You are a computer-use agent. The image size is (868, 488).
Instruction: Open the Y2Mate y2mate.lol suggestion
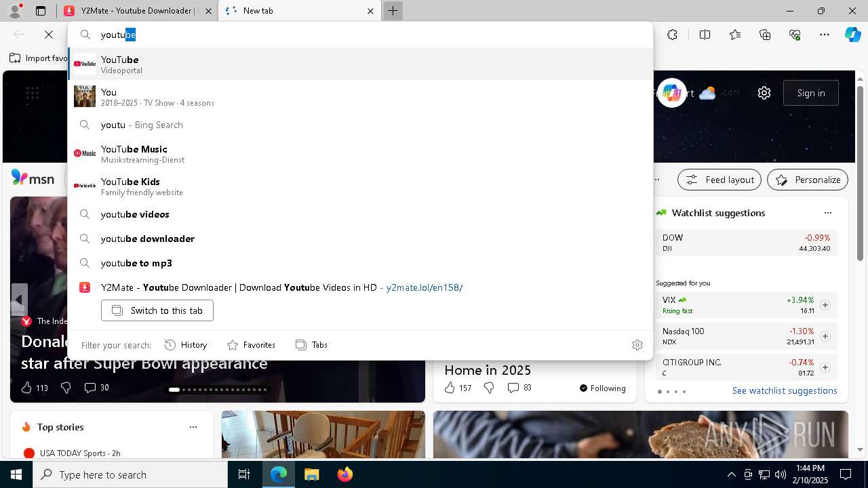pos(361,287)
